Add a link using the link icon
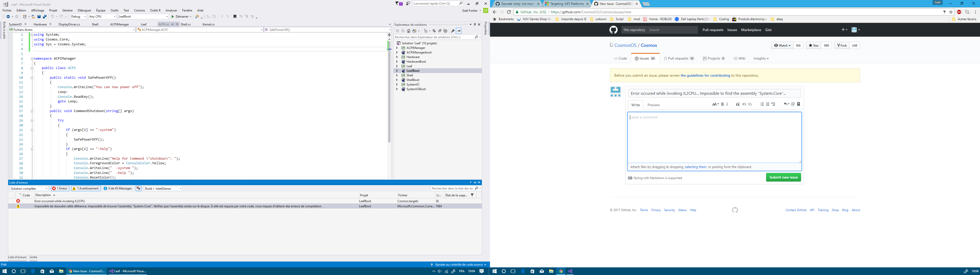The image size is (980, 275). coord(750,104)
